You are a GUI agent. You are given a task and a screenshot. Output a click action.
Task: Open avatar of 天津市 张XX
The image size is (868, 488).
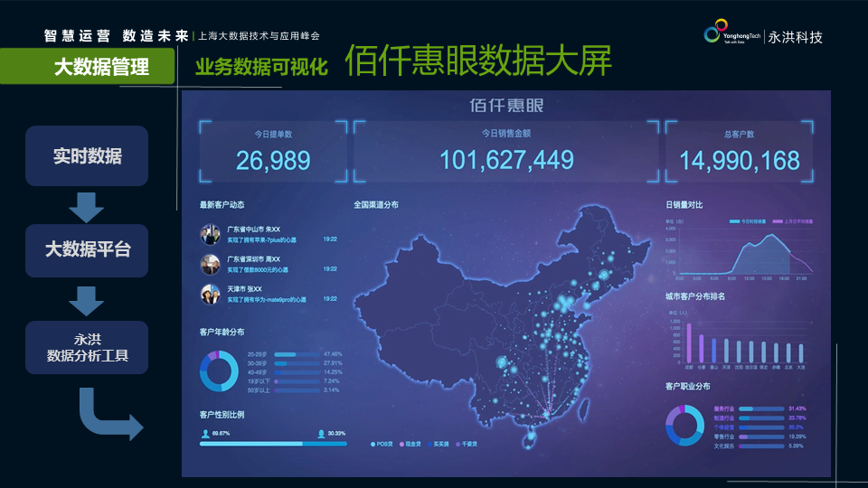pyautogui.click(x=210, y=295)
